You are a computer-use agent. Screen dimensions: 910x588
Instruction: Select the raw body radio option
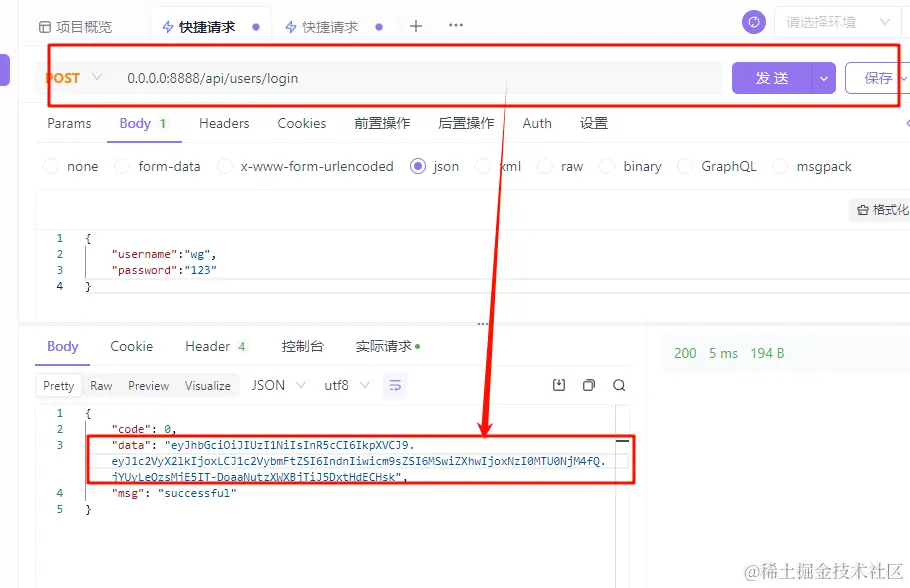545,167
